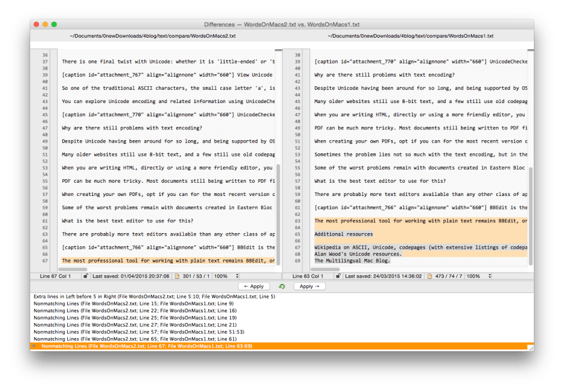This screenshot has width=564, height=392.
Task: Open the 100% zoom selector in the left pane
Action: (220, 276)
